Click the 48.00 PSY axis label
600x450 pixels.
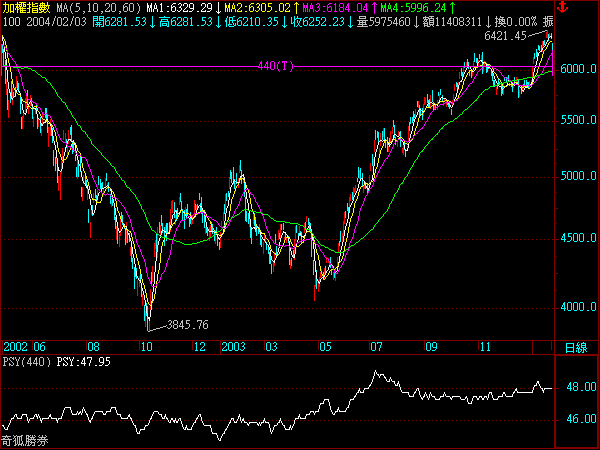tap(581, 387)
